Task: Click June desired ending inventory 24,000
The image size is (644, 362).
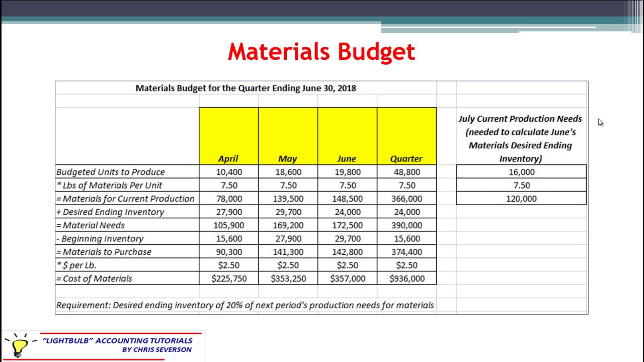Action: 347,212
